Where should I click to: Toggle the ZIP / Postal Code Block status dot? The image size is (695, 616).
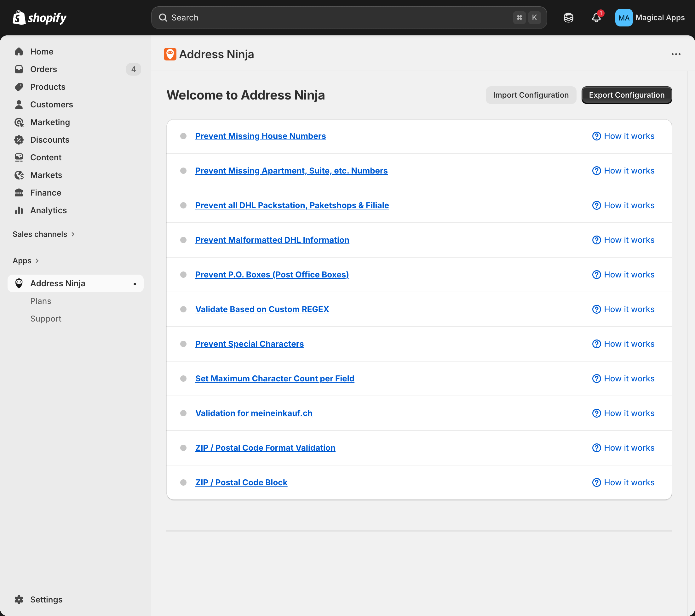tap(184, 482)
